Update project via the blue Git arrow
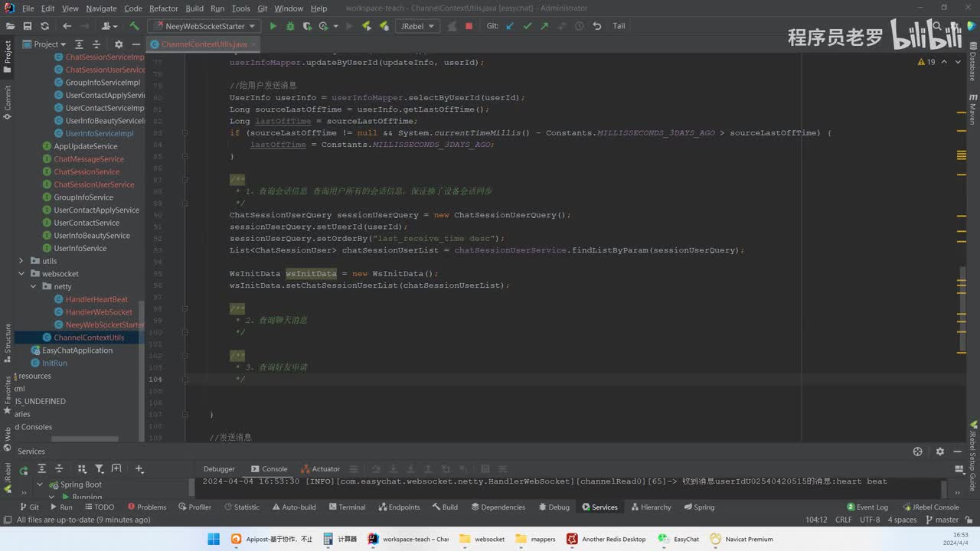The height and width of the screenshot is (551, 980). coord(510,26)
